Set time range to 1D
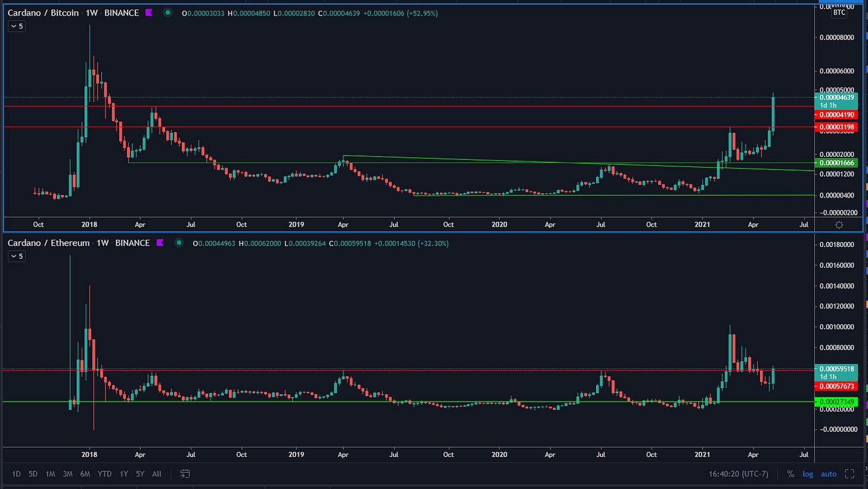868x489 pixels. (x=16, y=474)
